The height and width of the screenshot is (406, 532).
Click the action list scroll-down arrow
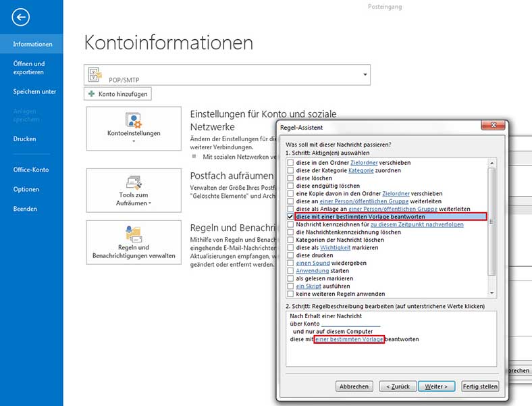pos(491,293)
